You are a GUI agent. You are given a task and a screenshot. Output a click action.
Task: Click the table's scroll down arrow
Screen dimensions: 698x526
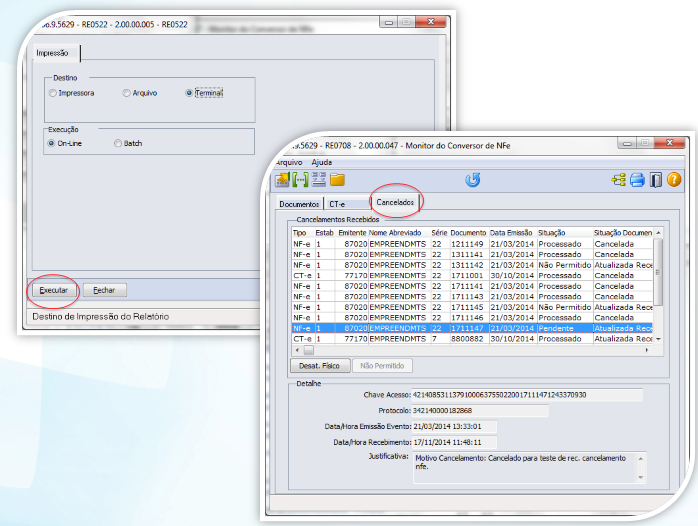(658, 339)
